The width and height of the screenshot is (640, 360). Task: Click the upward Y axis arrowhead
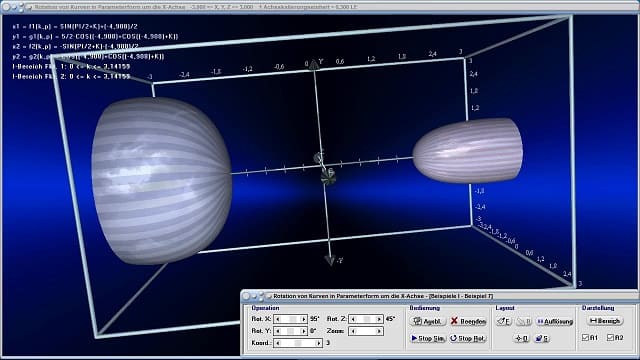click(x=313, y=64)
